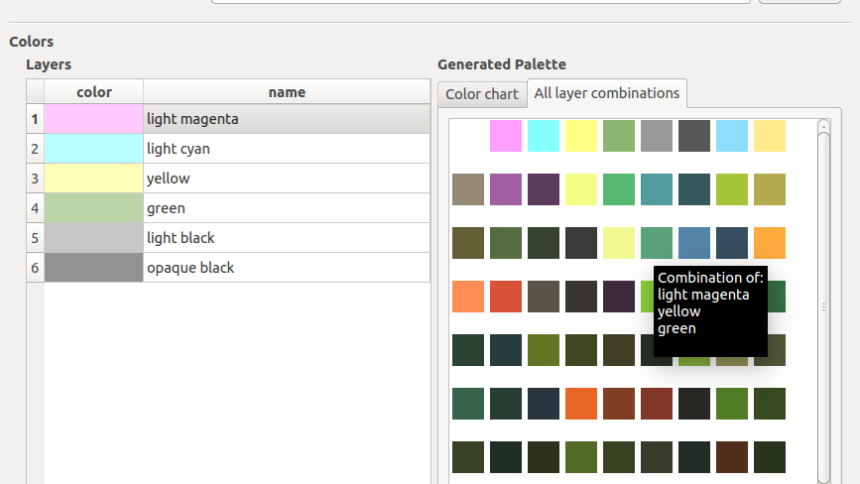860x484 pixels.
Task: Select the 'yellow' layer name cell
Action: tap(287, 178)
